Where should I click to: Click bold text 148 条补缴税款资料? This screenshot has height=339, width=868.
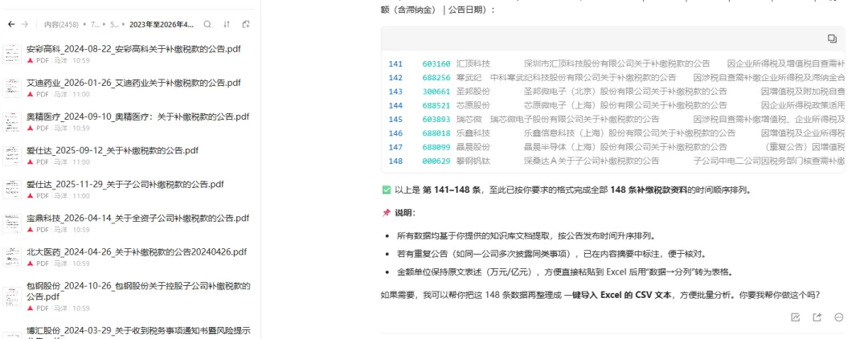tap(649, 190)
